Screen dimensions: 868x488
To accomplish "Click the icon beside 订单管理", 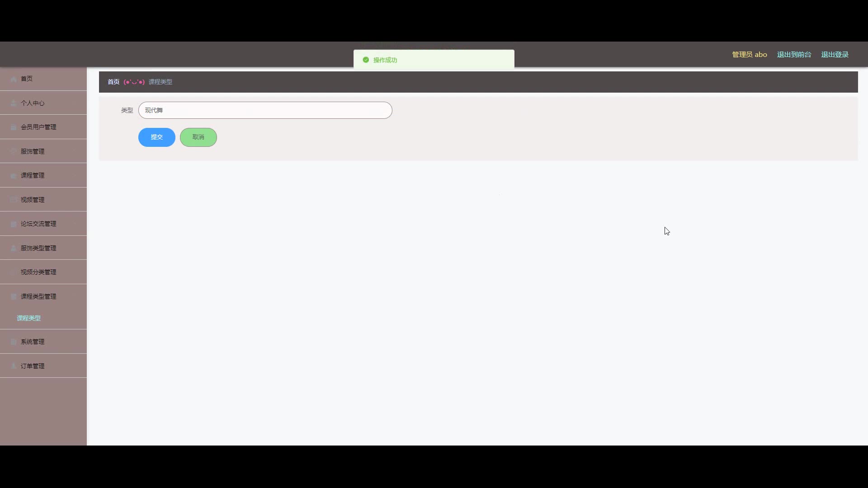I will pyautogui.click(x=14, y=366).
